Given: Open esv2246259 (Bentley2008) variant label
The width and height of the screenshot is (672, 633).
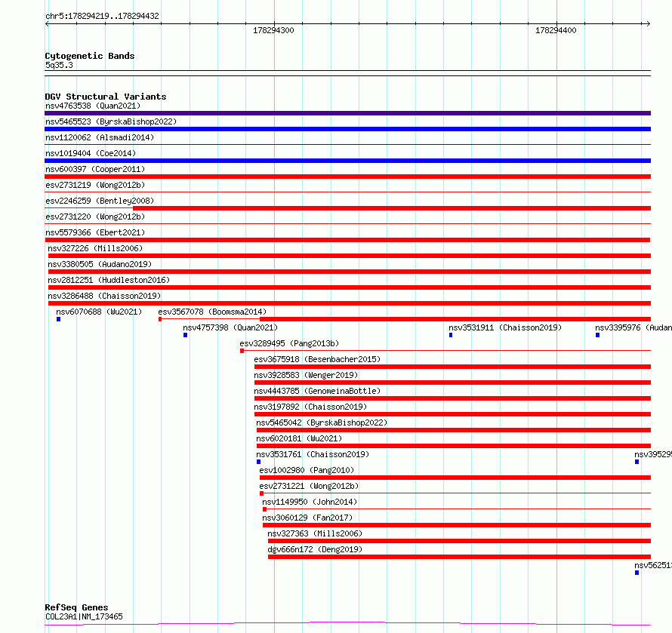Looking at the screenshot, I should point(100,201).
